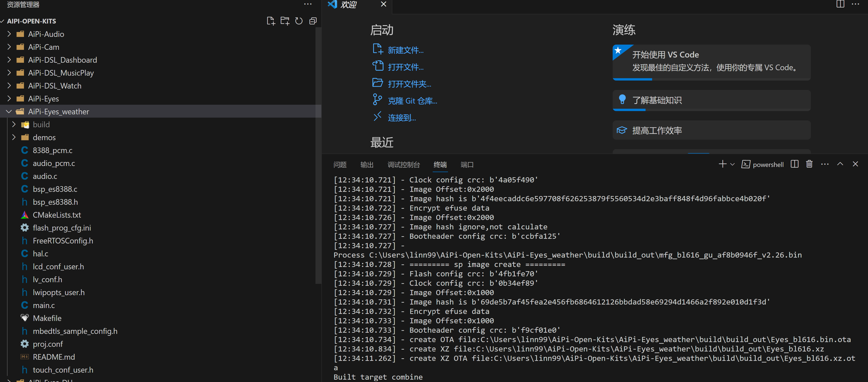The image size is (868, 382).
Task: Close the 欢迎 welcome tab
Action: coord(383,4)
